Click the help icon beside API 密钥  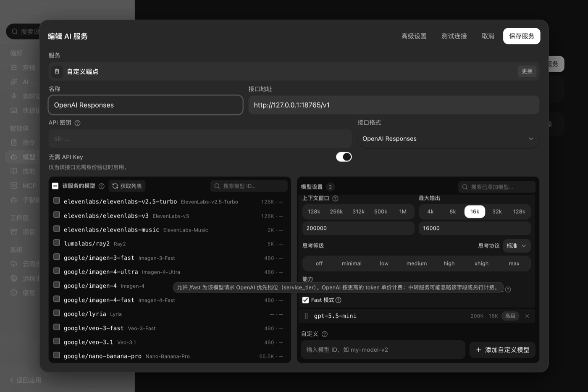(77, 123)
